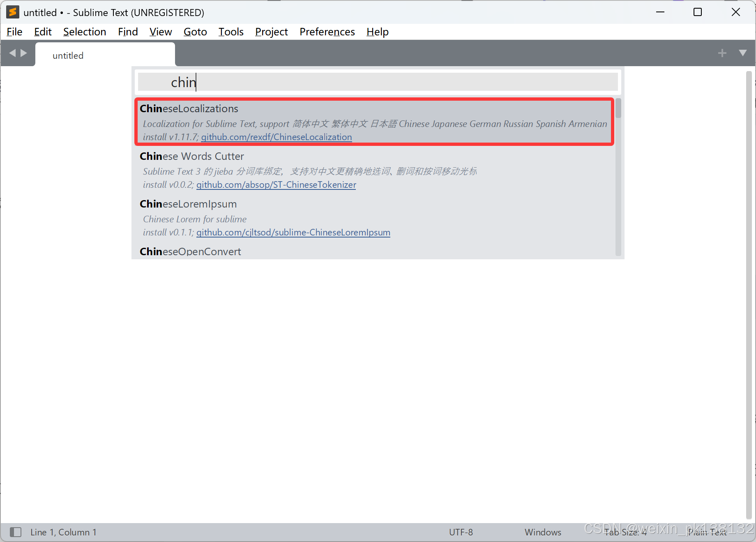
Task: Open the Goto menu
Action: [x=195, y=32]
